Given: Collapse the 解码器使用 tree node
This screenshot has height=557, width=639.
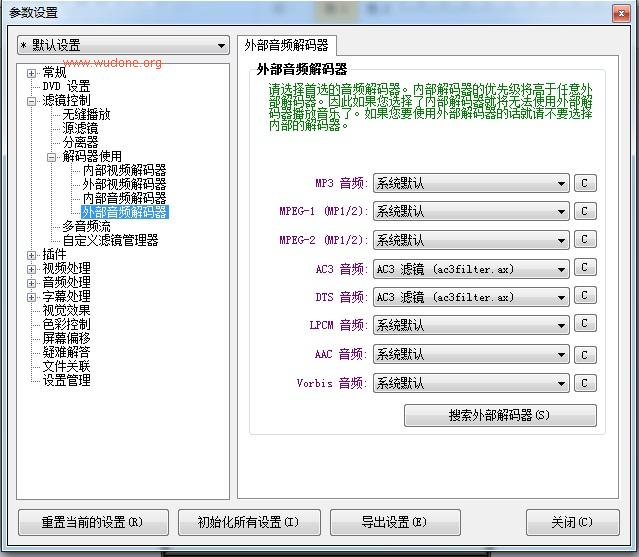Looking at the screenshot, I should pos(51,157).
